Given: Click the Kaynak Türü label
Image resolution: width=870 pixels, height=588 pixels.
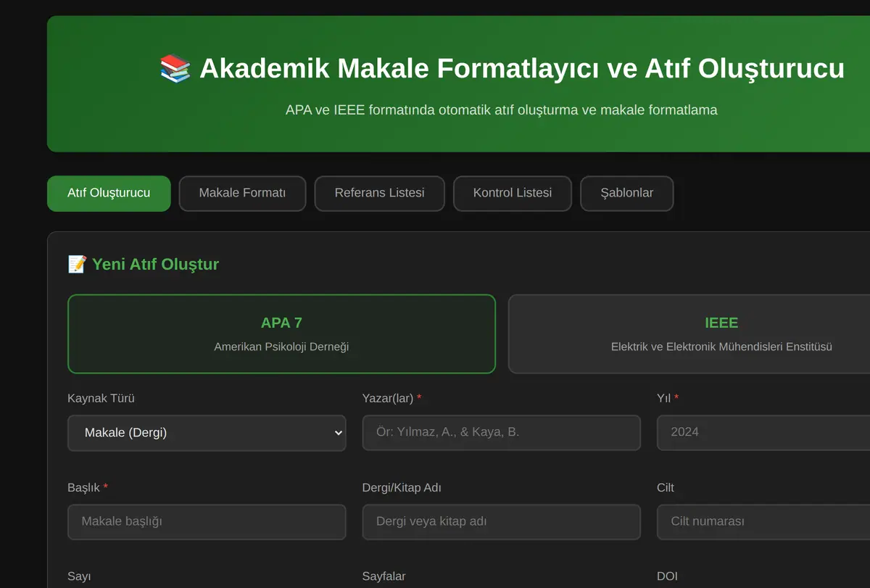Looking at the screenshot, I should (x=101, y=398).
